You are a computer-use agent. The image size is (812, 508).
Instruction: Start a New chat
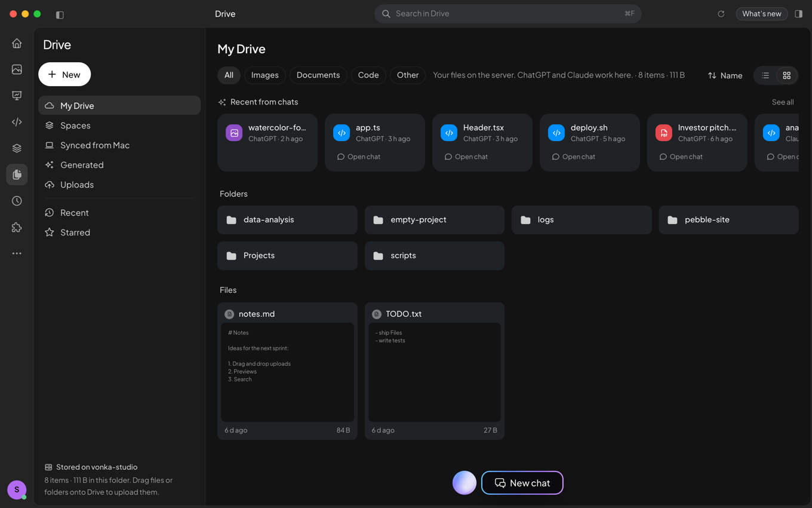(522, 483)
